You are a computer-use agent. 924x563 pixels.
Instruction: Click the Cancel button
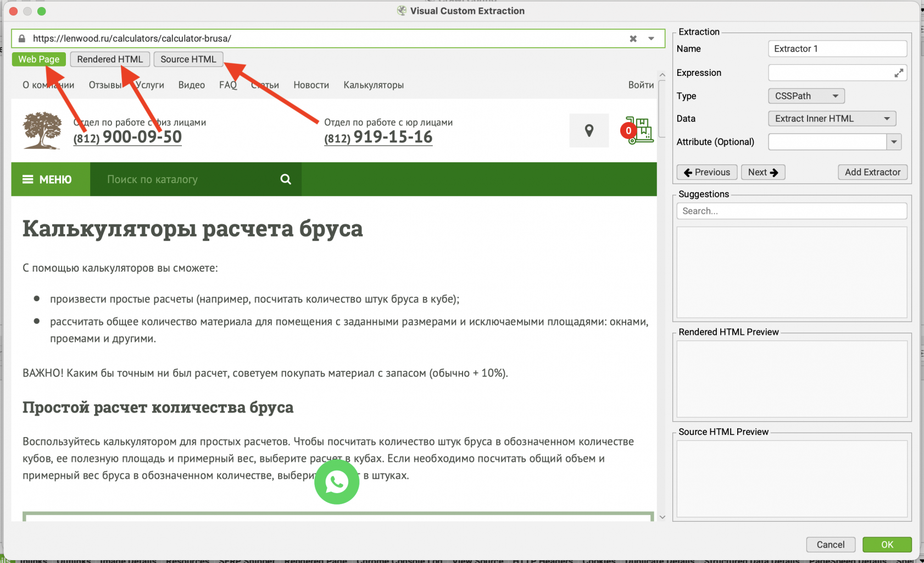point(831,545)
